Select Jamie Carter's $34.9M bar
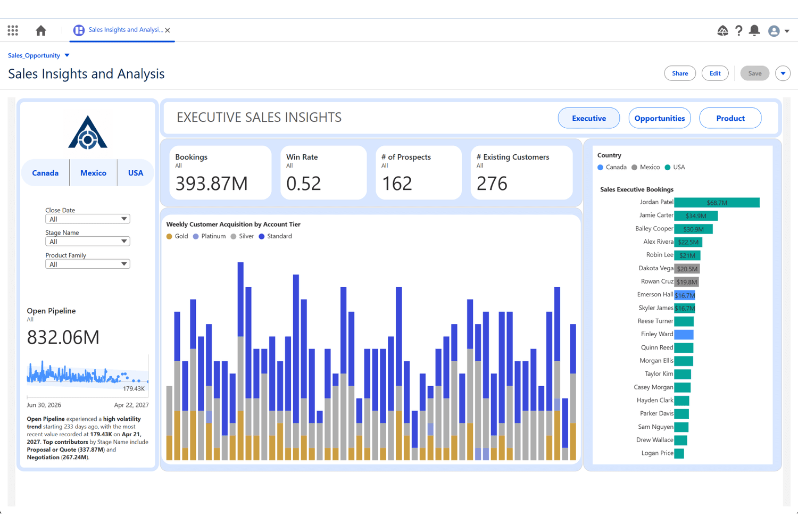798x532 pixels. [x=696, y=215]
